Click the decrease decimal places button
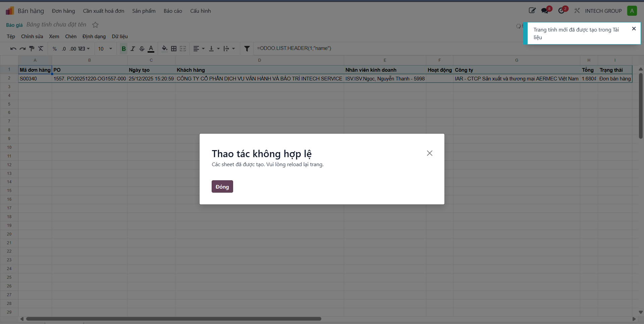Image resolution: width=644 pixels, height=324 pixels. pyautogui.click(x=64, y=49)
